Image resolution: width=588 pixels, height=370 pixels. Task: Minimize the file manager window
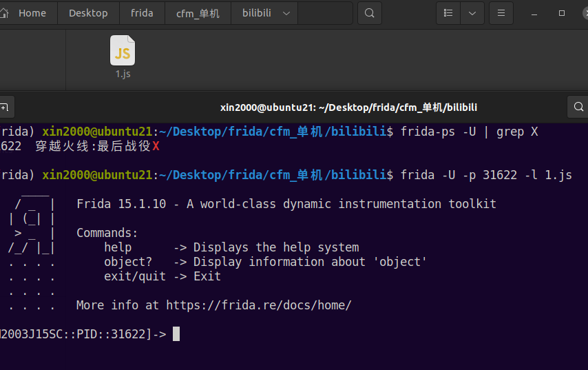(534, 14)
